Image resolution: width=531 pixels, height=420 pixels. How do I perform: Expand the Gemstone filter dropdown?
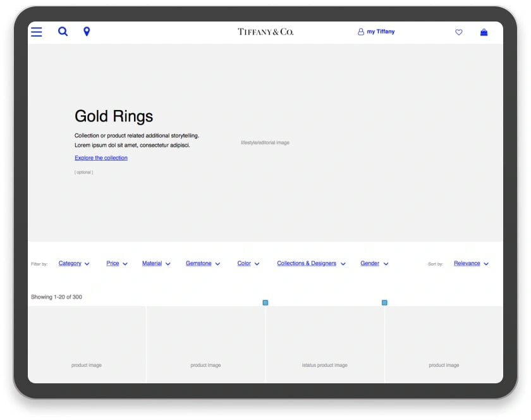click(203, 263)
